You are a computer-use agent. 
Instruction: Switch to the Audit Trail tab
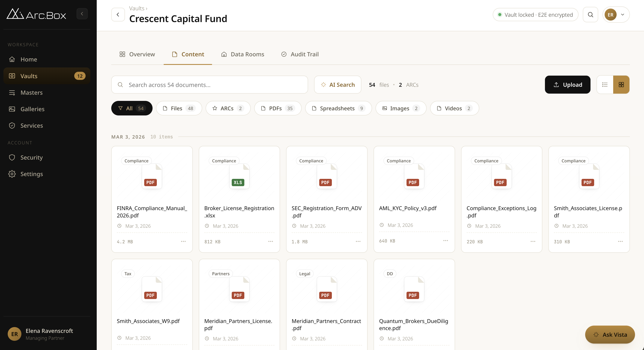click(300, 54)
